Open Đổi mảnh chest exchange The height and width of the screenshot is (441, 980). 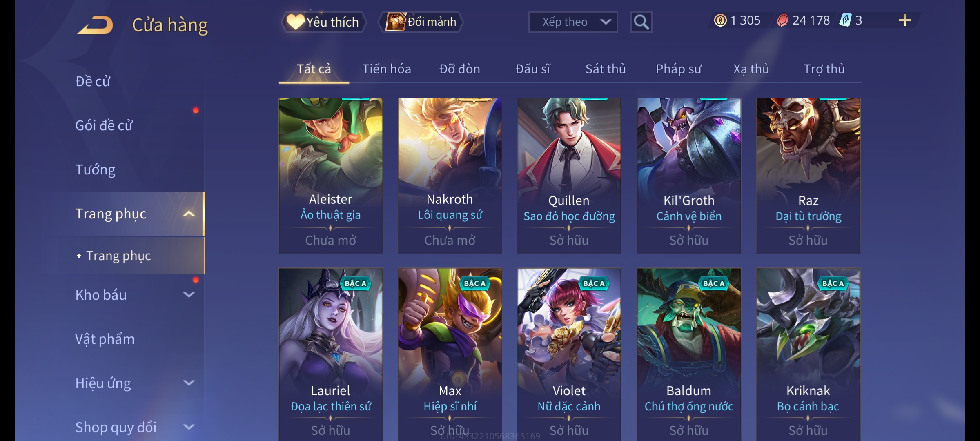click(421, 22)
